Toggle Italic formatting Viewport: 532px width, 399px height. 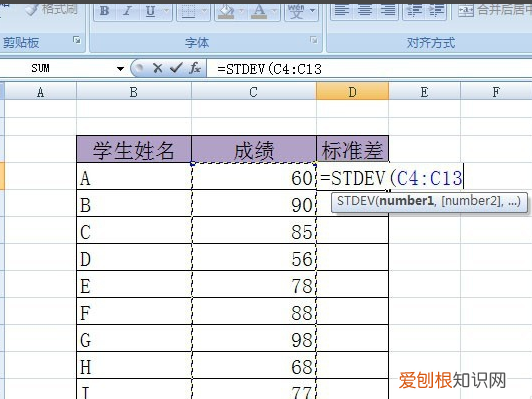(x=127, y=11)
